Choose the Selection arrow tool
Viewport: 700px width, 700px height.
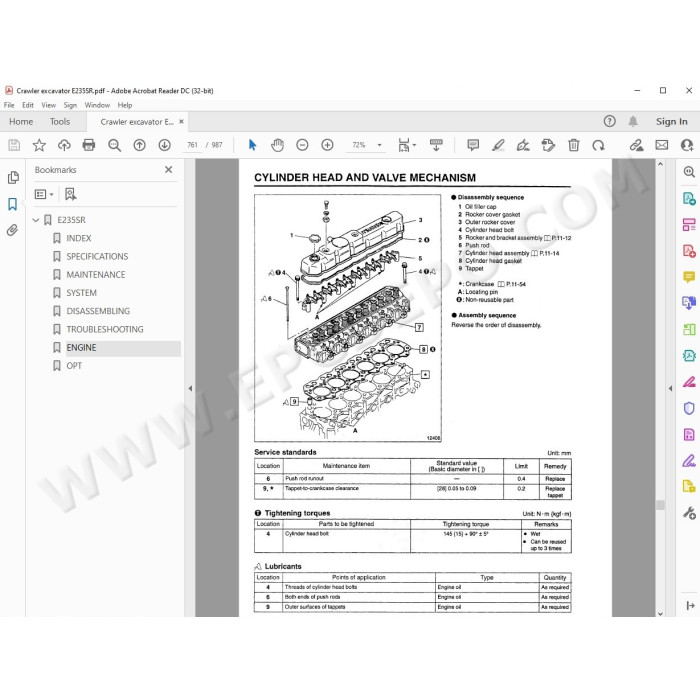click(252, 145)
